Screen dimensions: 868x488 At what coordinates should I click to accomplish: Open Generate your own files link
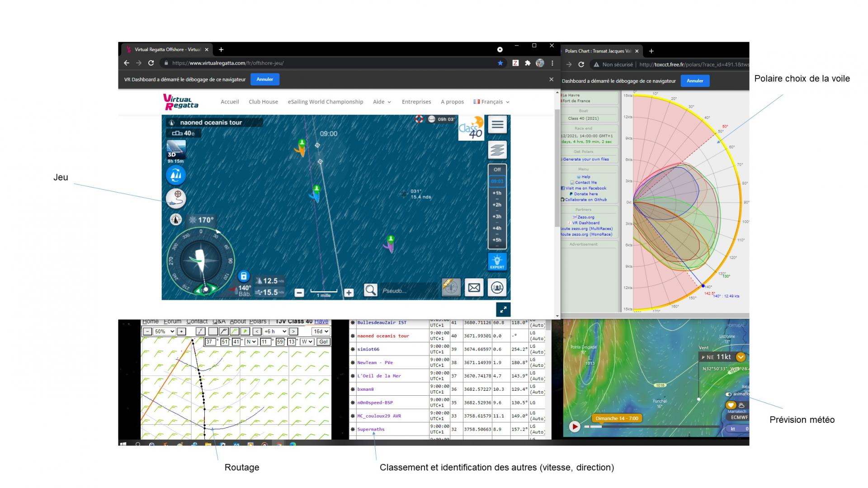coord(585,159)
